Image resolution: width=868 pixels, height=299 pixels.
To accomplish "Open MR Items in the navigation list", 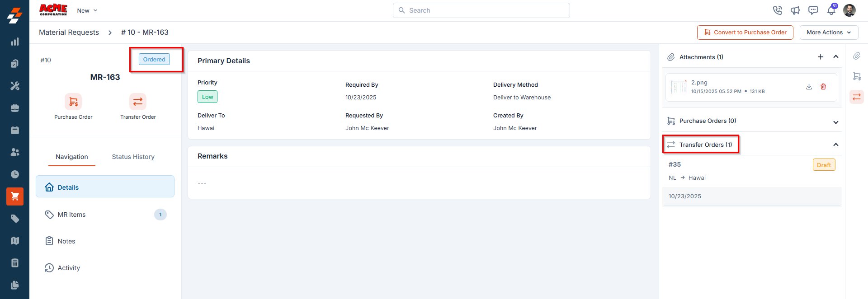I will point(105,215).
